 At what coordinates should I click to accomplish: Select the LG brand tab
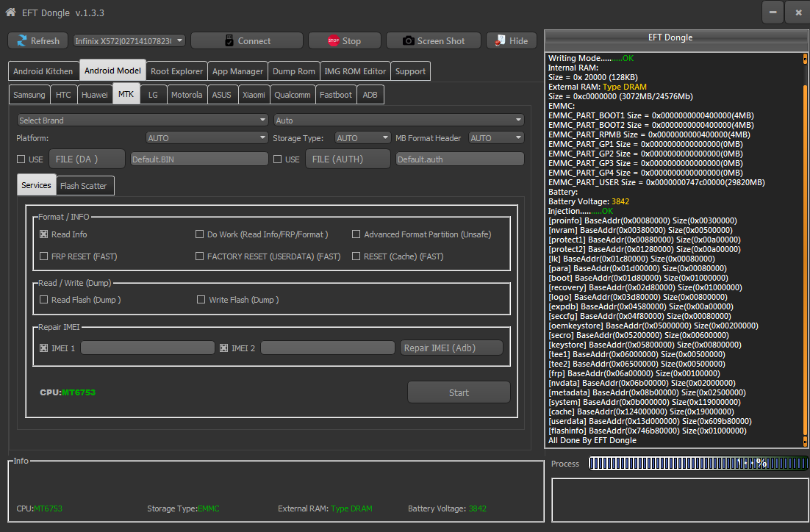(x=153, y=95)
